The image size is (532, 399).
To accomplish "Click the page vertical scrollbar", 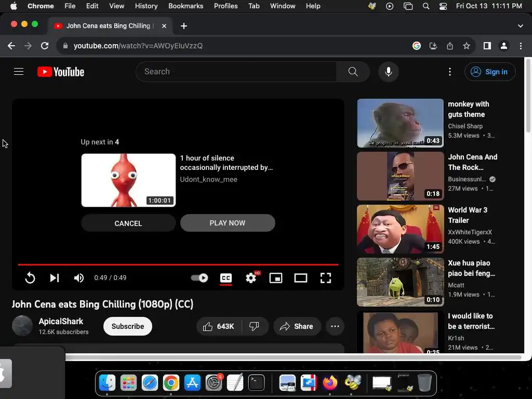I will coord(528,96).
